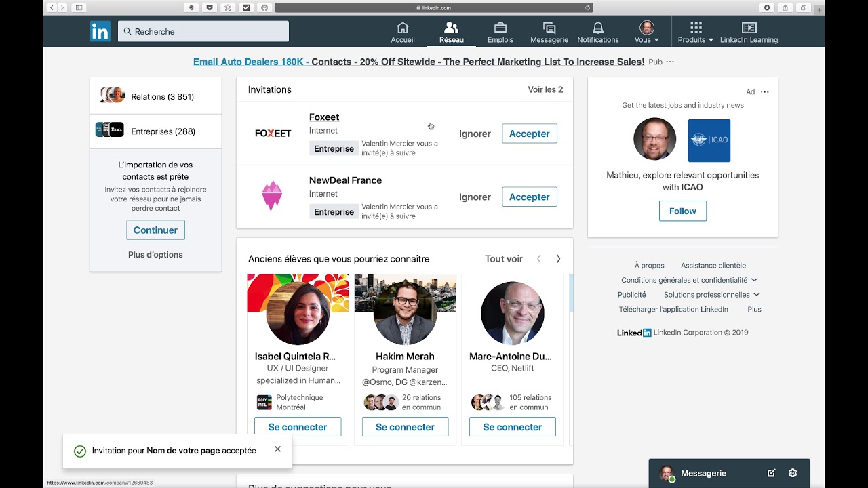The height and width of the screenshot is (488, 868).
Task: Click Safari forward button
Action: 62,7
